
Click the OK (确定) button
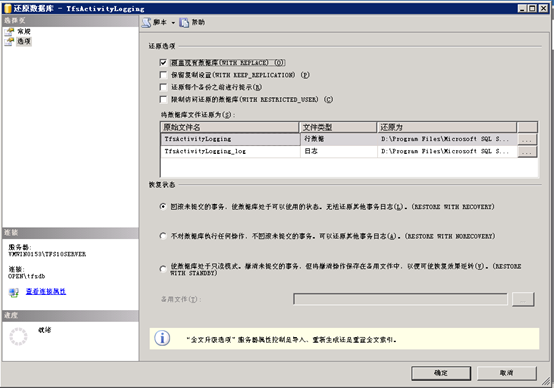(x=441, y=373)
